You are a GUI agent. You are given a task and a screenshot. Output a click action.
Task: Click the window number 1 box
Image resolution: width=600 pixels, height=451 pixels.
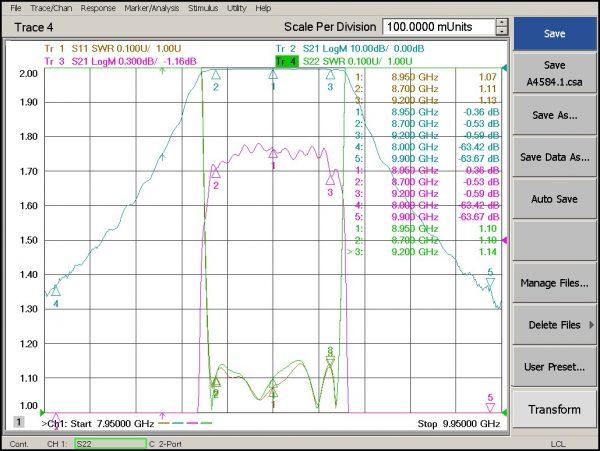18,423
